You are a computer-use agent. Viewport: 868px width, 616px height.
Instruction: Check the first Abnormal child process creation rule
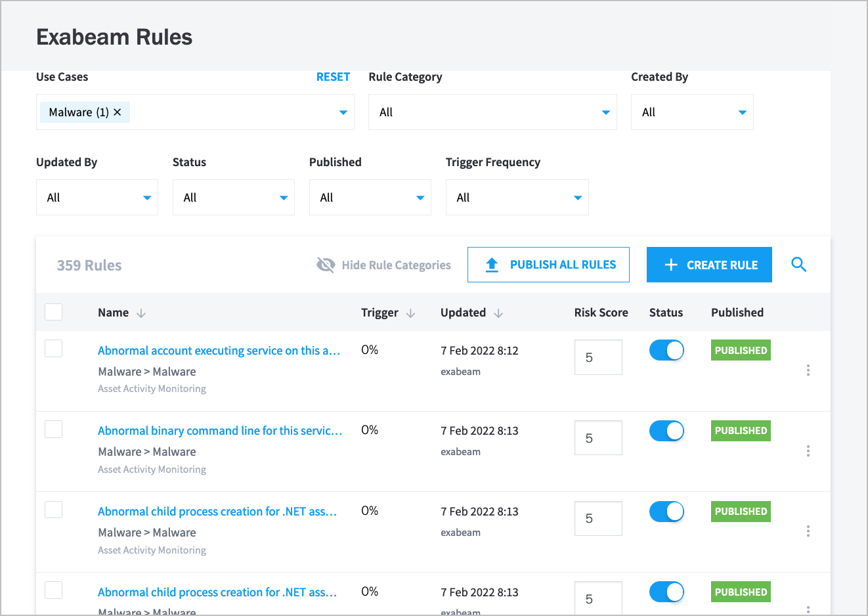pyautogui.click(x=53, y=510)
